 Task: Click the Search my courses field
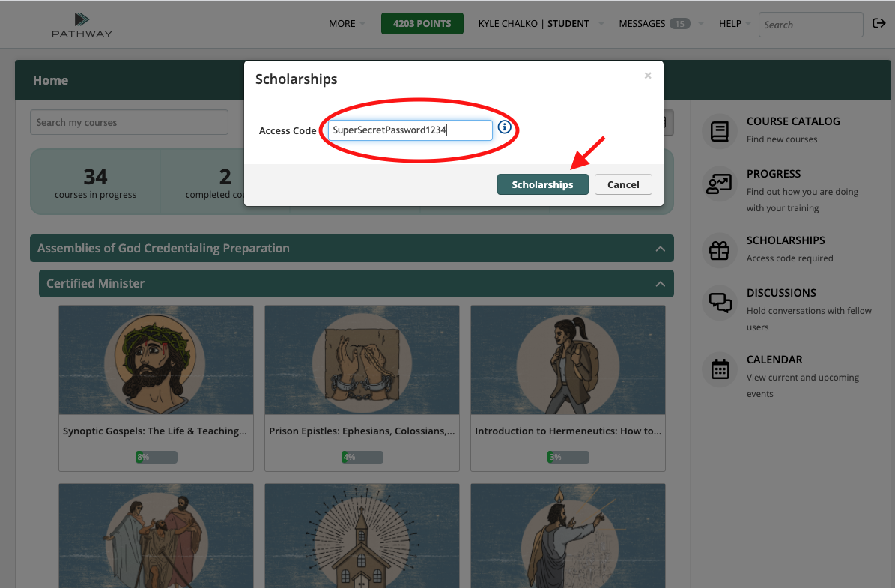point(129,122)
